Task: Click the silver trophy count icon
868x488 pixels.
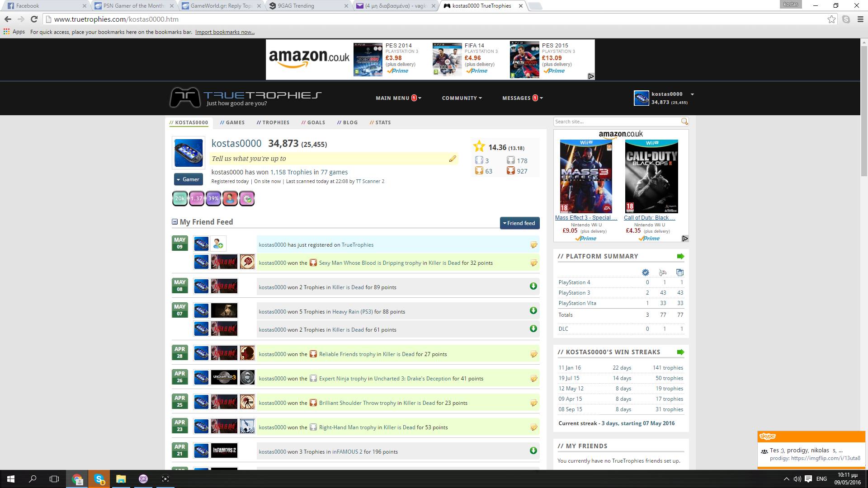Action: pos(511,160)
